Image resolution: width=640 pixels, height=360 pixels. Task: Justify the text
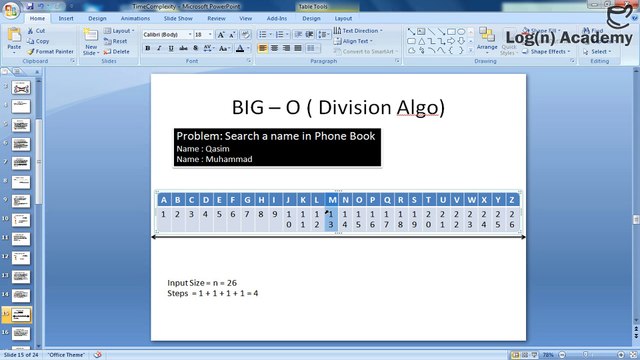point(298,49)
